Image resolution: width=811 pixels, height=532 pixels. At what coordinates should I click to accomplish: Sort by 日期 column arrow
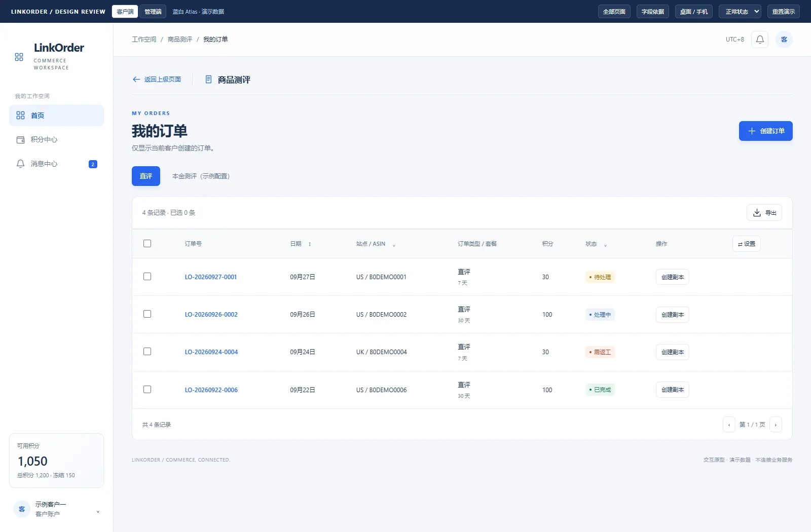point(310,244)
